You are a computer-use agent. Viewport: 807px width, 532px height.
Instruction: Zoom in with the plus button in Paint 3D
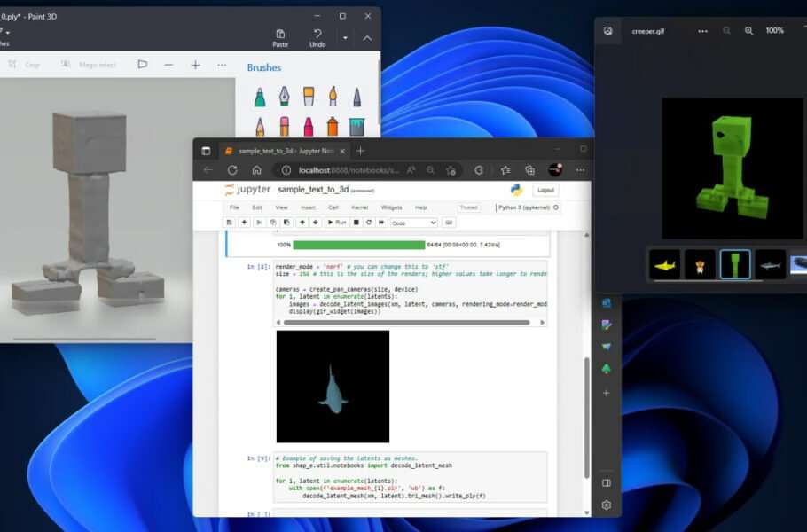coord(196,65)
